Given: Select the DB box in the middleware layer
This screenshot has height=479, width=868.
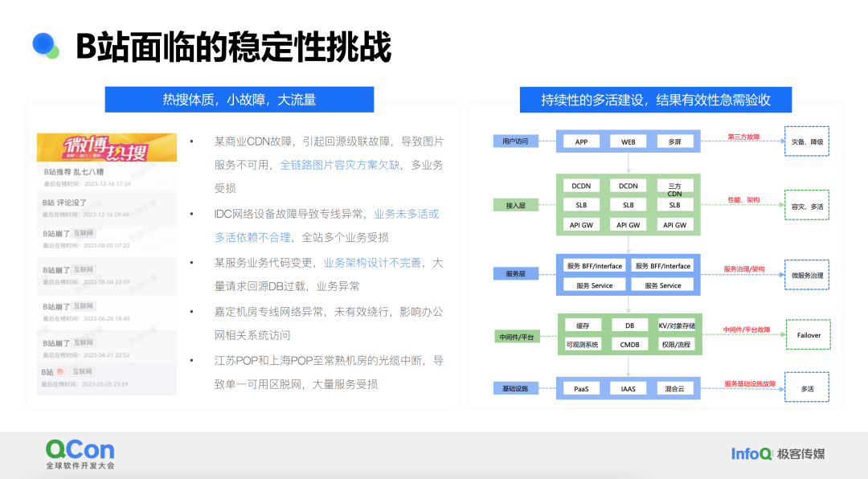Looking at the screenshot, I should [630, 325].
